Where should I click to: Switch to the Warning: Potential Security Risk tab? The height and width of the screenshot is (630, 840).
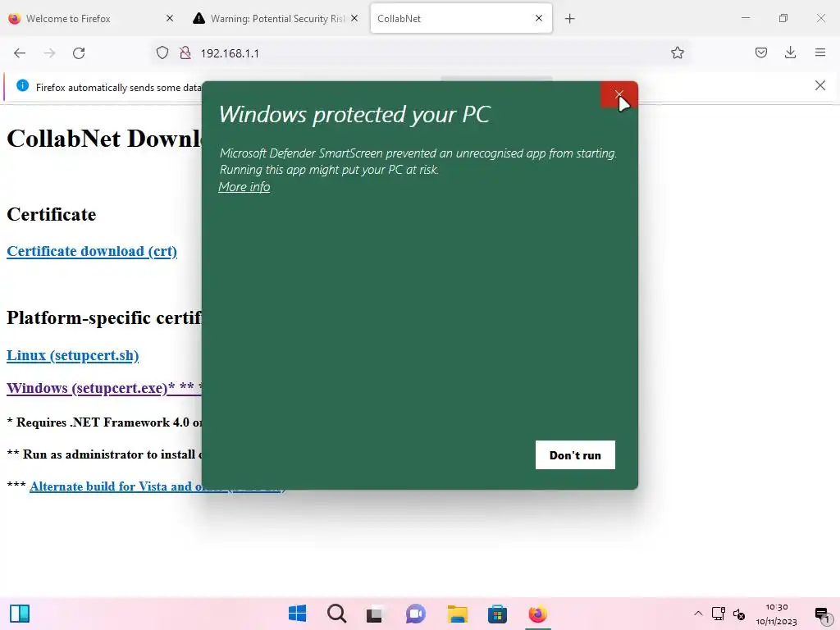(x=276, y=18)
